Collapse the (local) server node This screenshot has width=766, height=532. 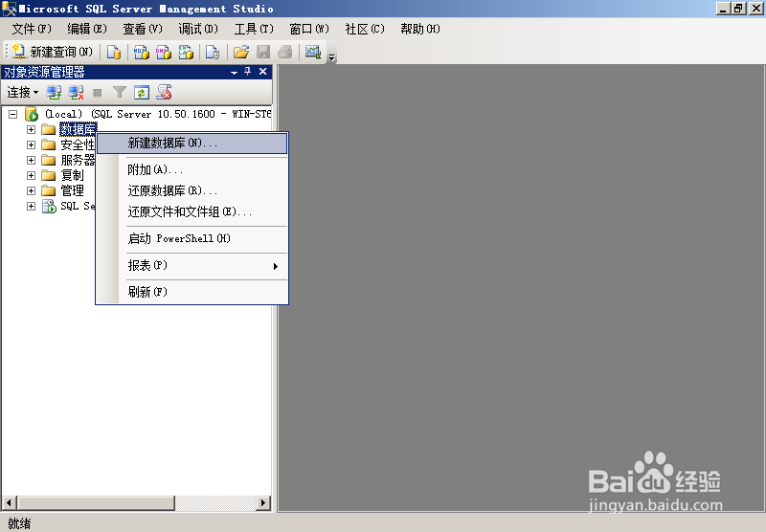click(13, 114)
